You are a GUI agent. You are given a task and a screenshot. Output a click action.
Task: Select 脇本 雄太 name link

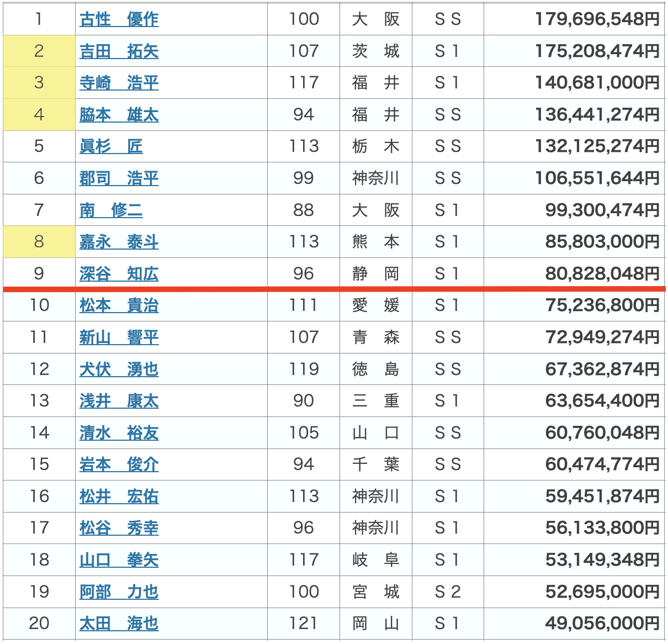coord(119,115)
